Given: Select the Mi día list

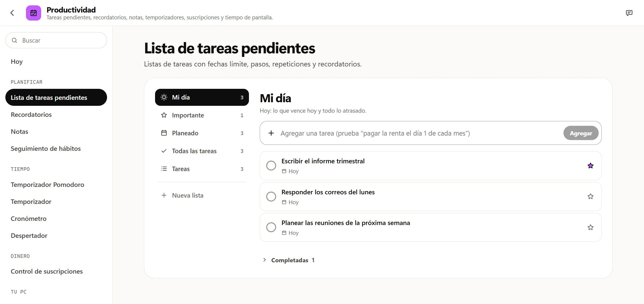Looking at the screenshot, I should point(202,97).
